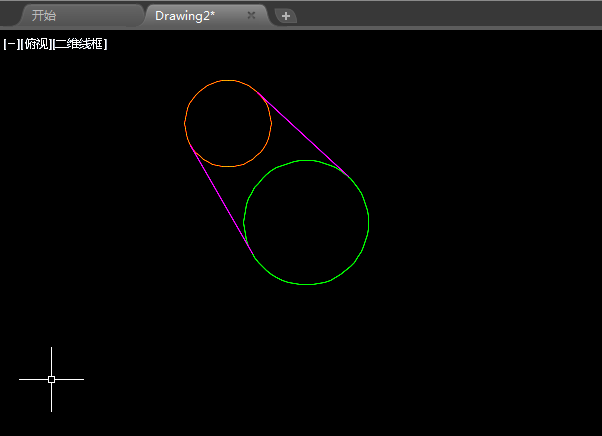Click upper magenta line endpoint on green circle
The width and height of the screenshot is (602, 436).
point(349,176)
